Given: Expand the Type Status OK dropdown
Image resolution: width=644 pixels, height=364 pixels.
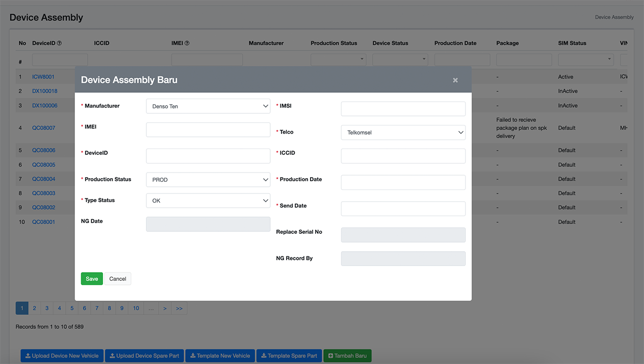Looking at the screenshot, I should pos(208,201).
